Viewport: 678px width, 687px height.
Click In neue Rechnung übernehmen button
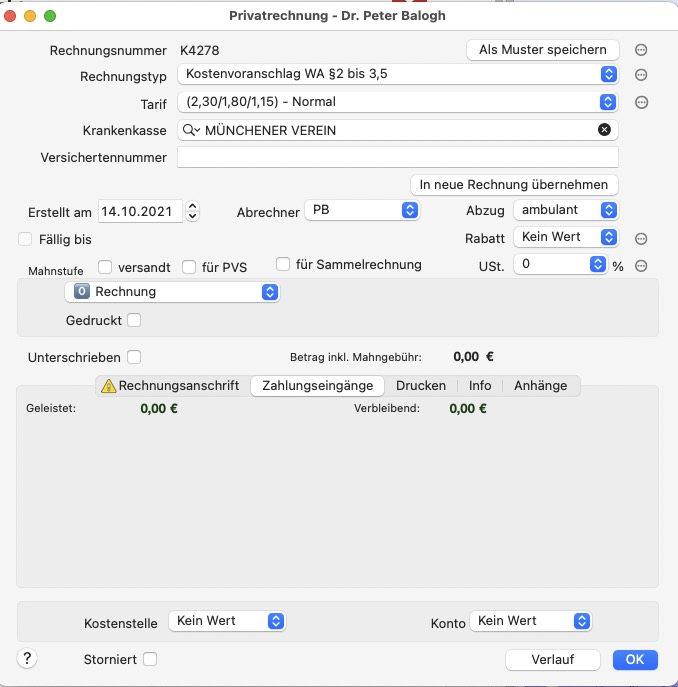[514, 185]
